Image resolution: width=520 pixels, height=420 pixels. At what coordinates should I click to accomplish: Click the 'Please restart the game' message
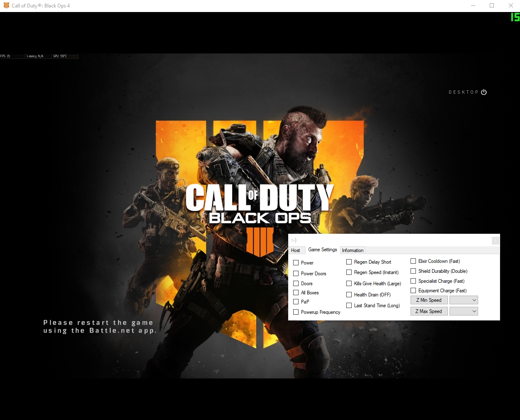point(100,327)
